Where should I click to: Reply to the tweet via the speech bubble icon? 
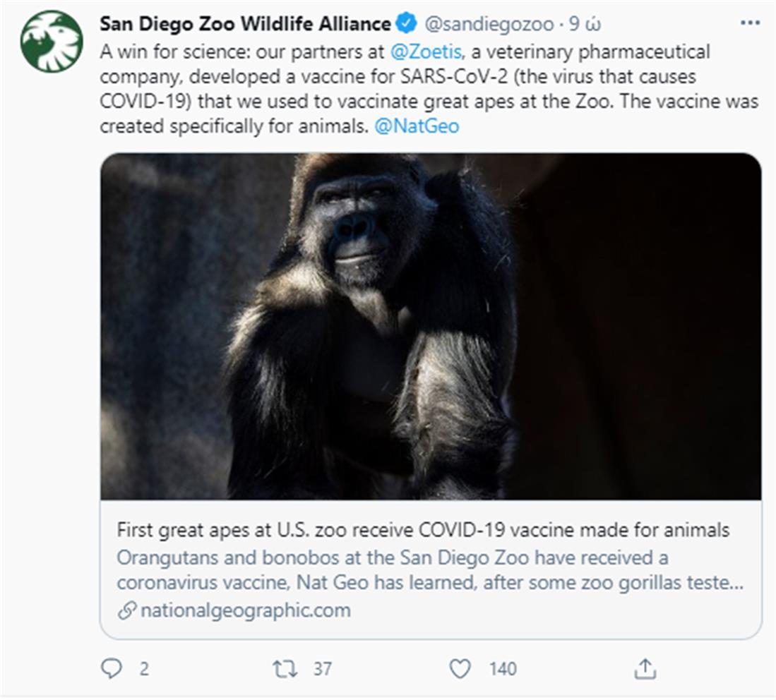click(x=112, y=668)
